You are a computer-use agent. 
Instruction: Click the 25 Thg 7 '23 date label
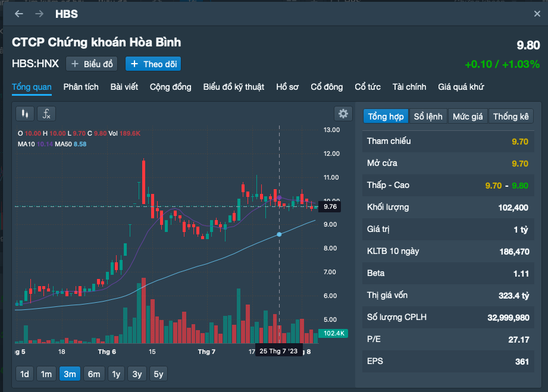pos(278,351)
